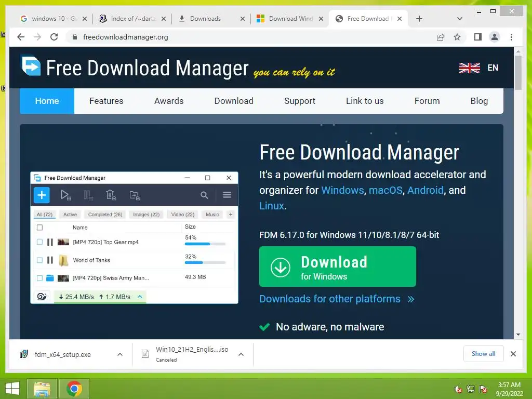
Task: Bookmark this page with the star icon
Action: coord(457,37)
